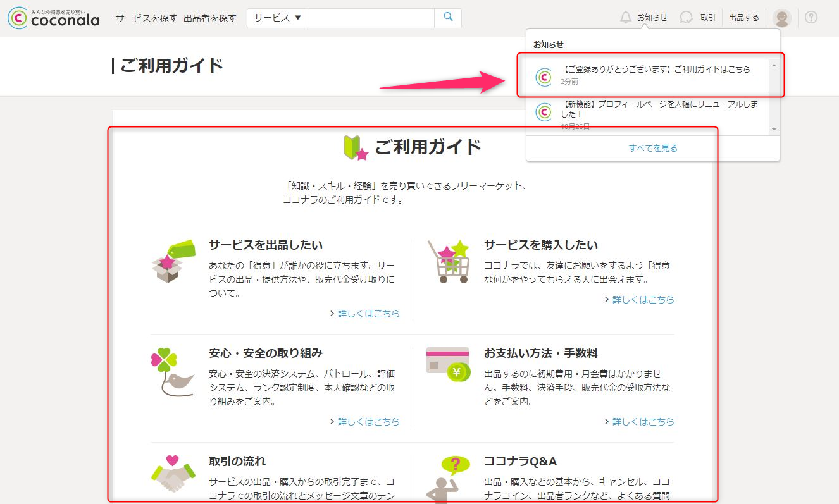Open the サービス search category dropdown
Viewport: 839px width, 504px height.
coord(277,18)
